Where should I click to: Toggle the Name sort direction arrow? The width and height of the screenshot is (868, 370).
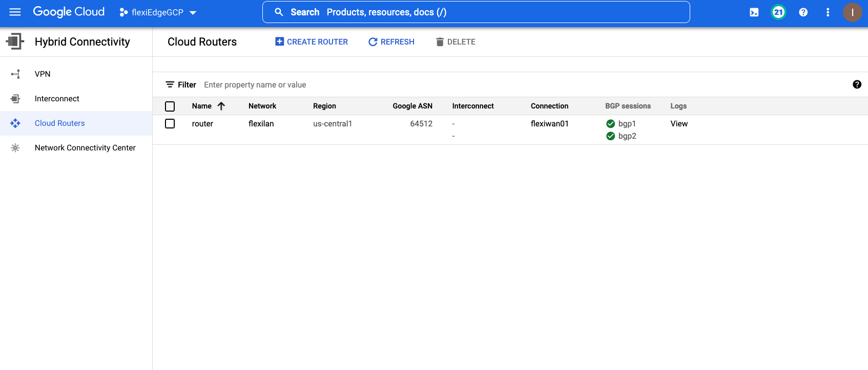click(x=221, y=106)
